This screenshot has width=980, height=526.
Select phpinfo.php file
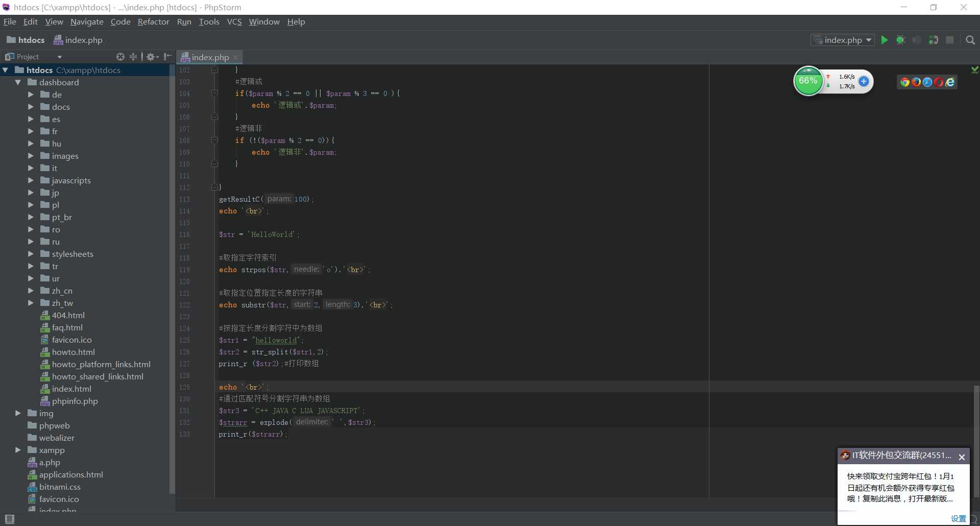75,401
